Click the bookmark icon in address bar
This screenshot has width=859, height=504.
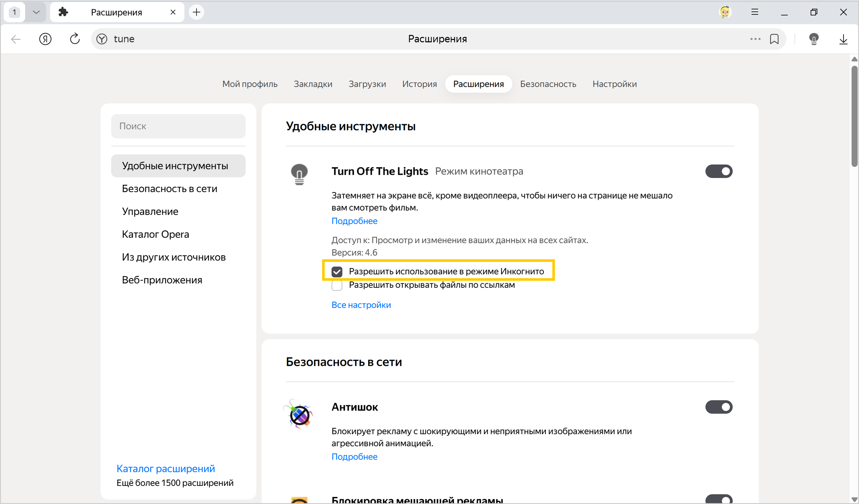[774, 39]
